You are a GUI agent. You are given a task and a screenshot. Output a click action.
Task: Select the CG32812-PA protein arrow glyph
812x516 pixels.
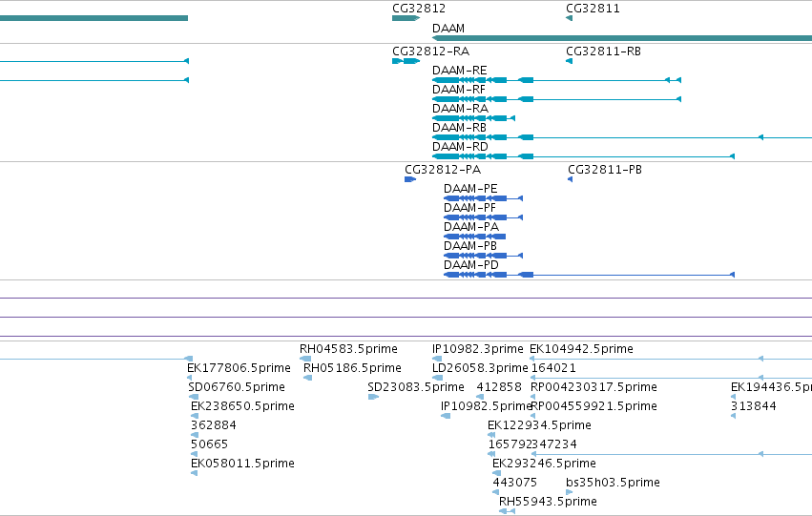point(410,179)
